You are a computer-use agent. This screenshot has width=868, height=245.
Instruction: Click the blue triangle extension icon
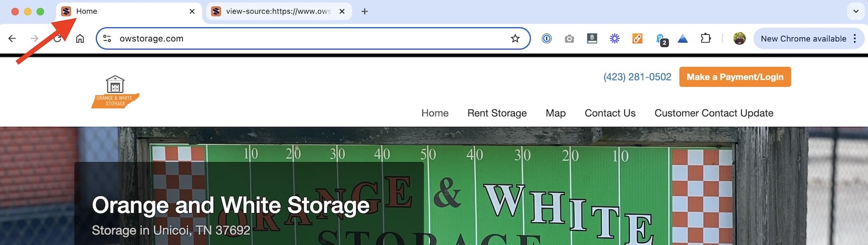pos(683,38)
